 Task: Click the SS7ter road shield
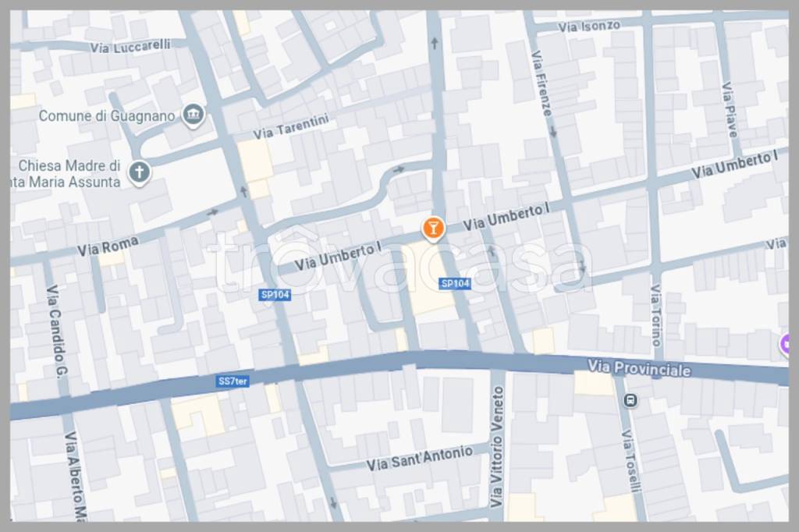pyautogui.click(x=233, y=381)
